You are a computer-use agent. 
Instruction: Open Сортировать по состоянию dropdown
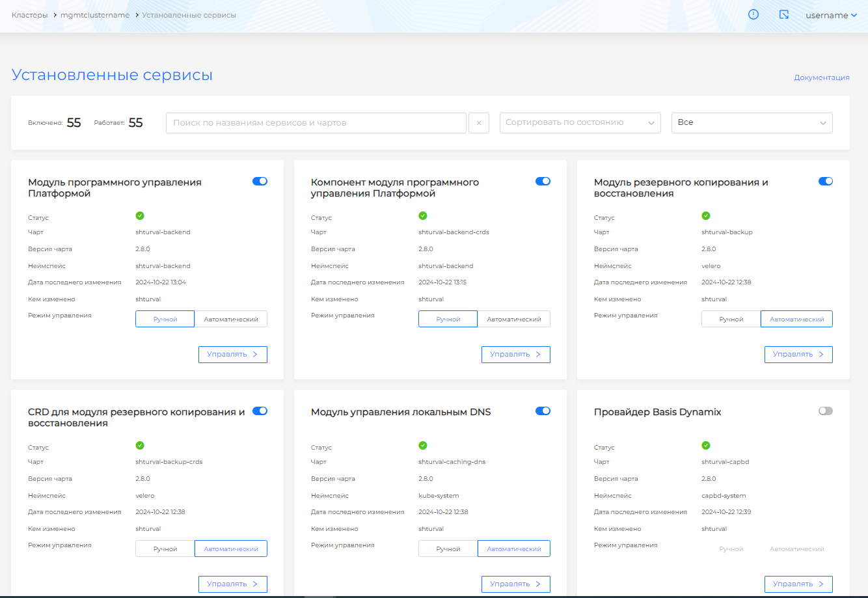[580, 123]
